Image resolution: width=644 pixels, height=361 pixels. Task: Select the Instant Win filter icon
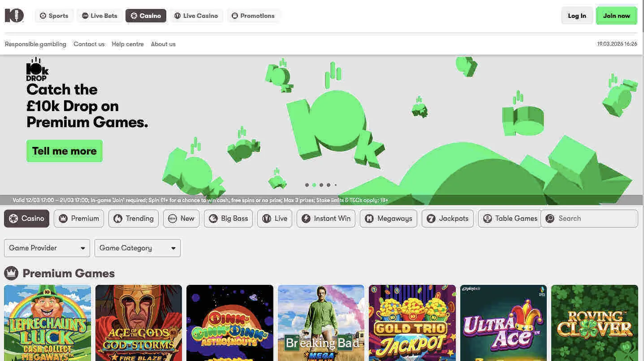pos(306,218)
